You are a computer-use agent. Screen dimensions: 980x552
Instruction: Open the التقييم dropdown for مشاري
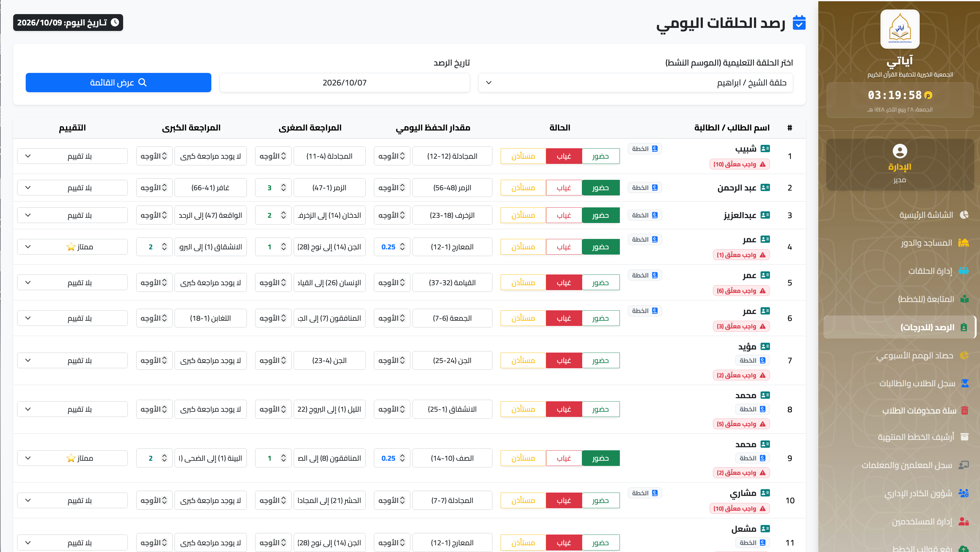pos(72,500)
